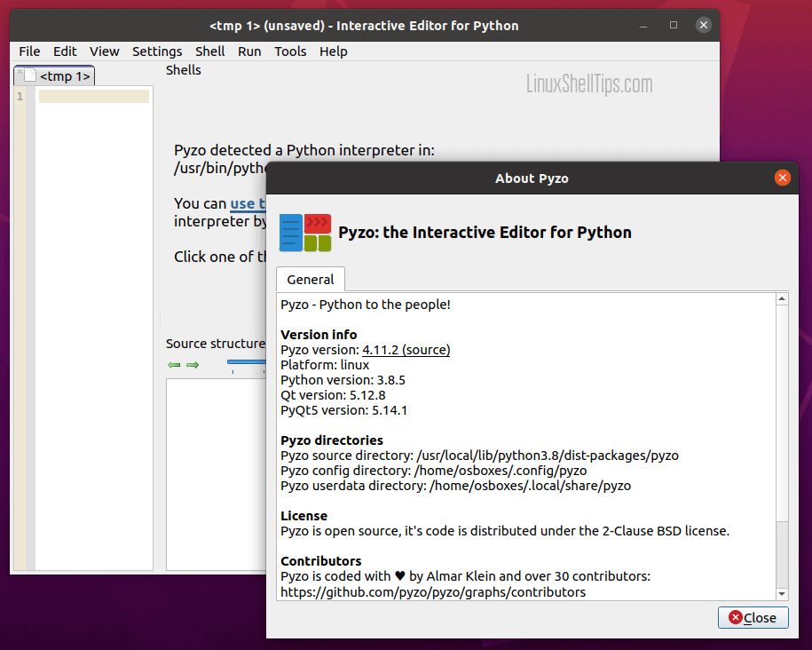The height and width of the screenshot is (650, 812).
Task: Close the Interactive Editor main window
Action: point(703,25)
